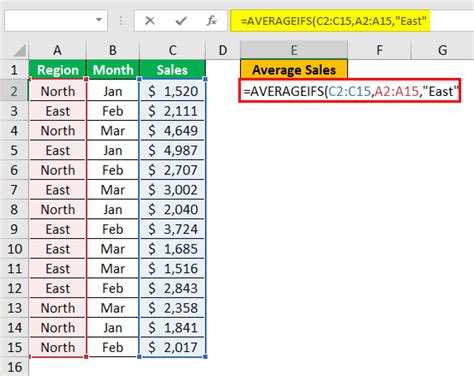Select column G header
The width and height of the screenshot is (474, 376).
click(x=443, y=50)
